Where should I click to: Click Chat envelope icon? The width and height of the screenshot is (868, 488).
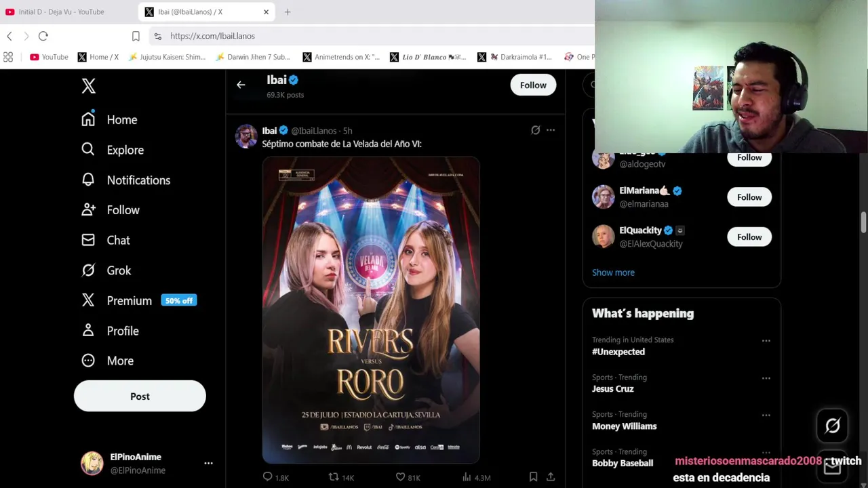(88, 240)
